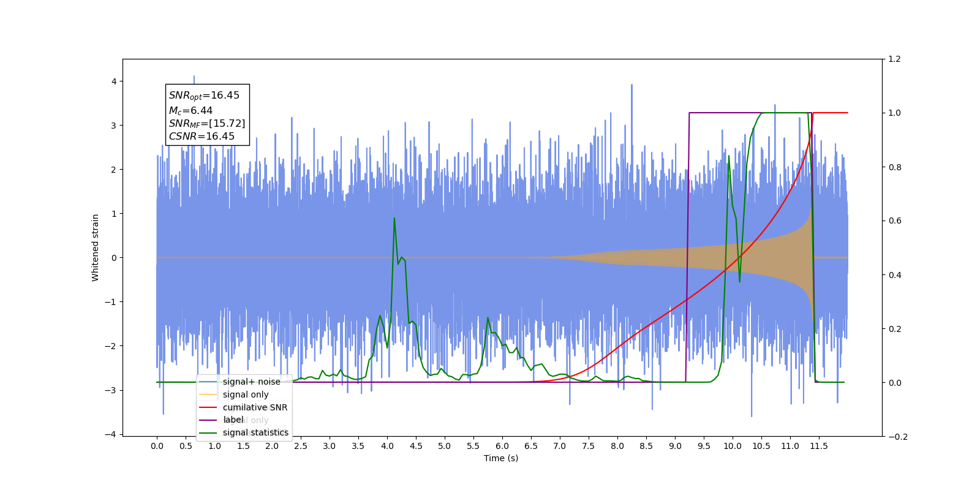Click the 'Whitened strain' y-axis label

[95, 247]
